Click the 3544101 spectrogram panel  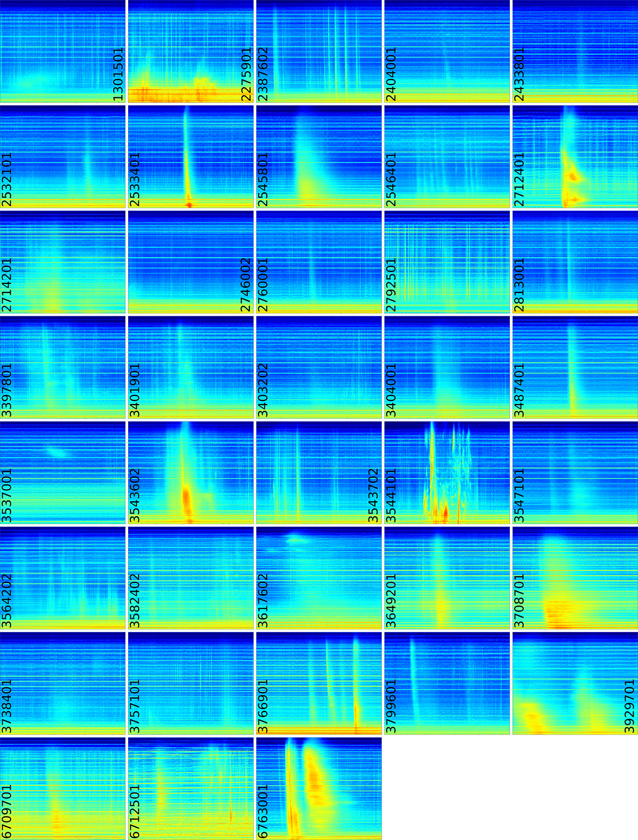(447, 472)
